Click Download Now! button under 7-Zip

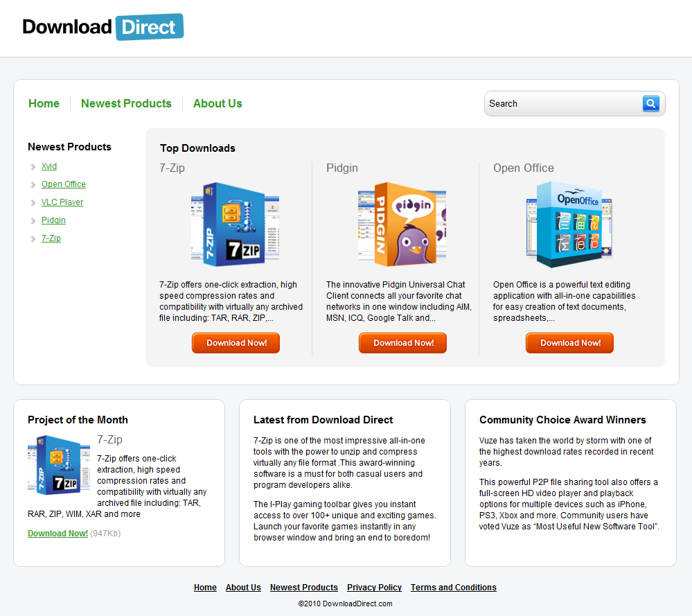236,343
